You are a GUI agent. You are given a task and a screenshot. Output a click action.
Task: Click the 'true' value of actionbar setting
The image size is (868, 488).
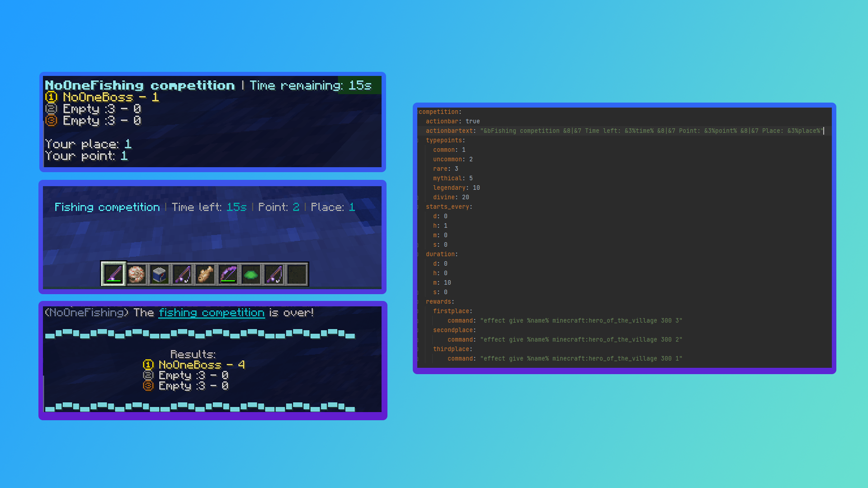tap(472, 121)
